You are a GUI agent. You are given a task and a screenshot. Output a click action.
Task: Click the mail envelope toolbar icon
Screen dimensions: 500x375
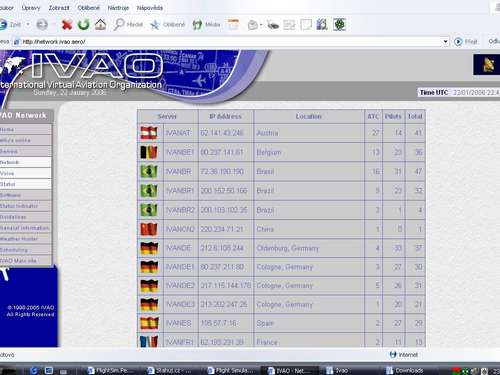[253, 25]
